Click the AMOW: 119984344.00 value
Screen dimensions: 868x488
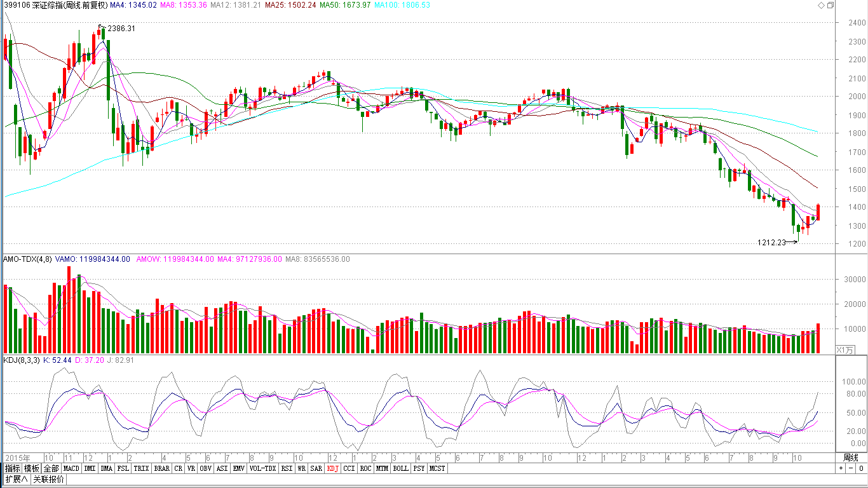click(176, 259)
